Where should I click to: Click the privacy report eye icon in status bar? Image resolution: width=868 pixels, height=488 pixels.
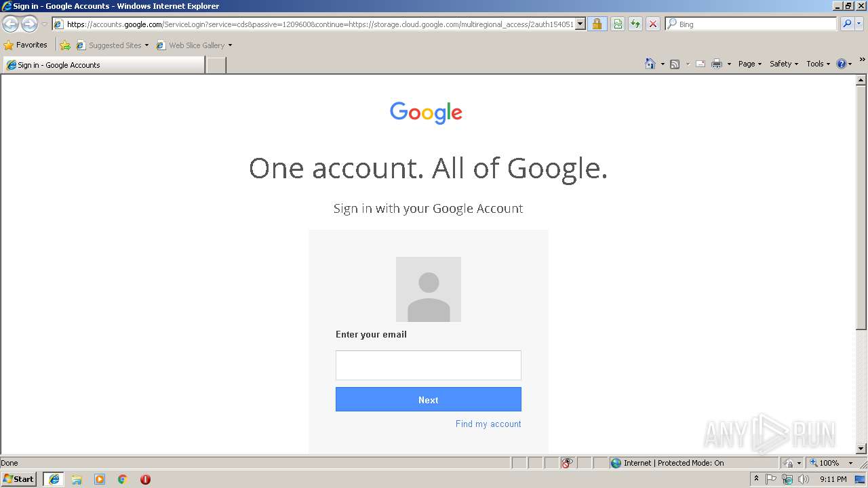567,463
